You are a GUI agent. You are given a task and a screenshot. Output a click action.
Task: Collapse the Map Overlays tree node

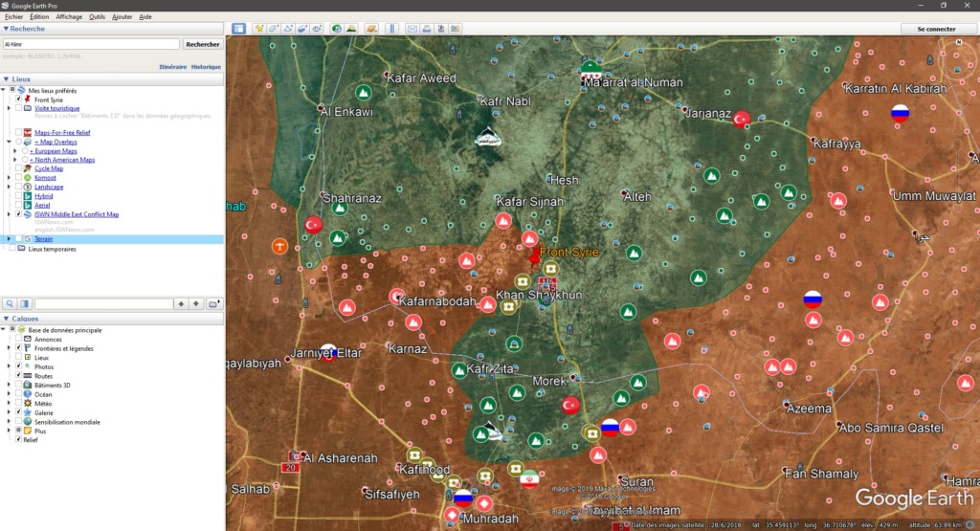pos(10,142)
